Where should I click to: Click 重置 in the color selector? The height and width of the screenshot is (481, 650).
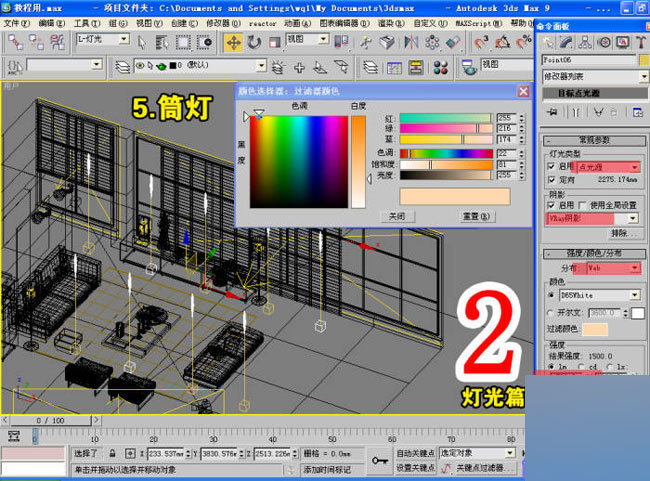477,216
